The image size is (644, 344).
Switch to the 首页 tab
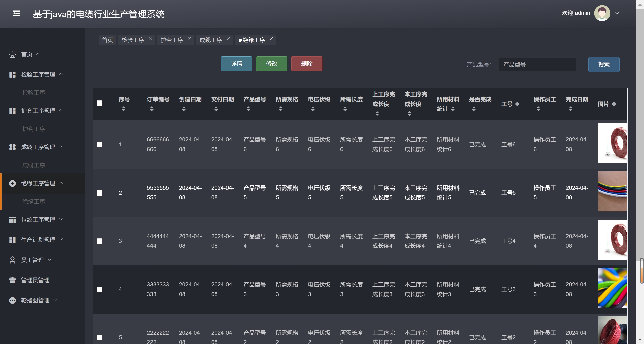click(107, 40)
